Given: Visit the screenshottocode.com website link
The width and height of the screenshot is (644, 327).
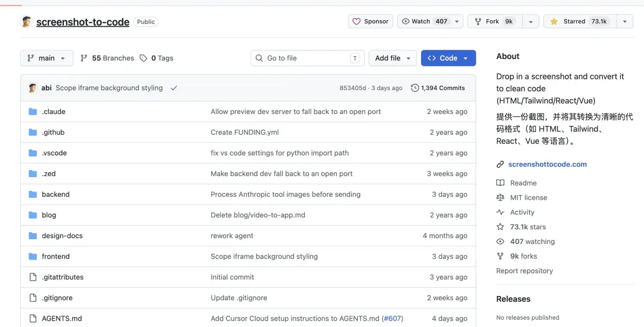Looking at the screenshot, I should tap(547, 164).
